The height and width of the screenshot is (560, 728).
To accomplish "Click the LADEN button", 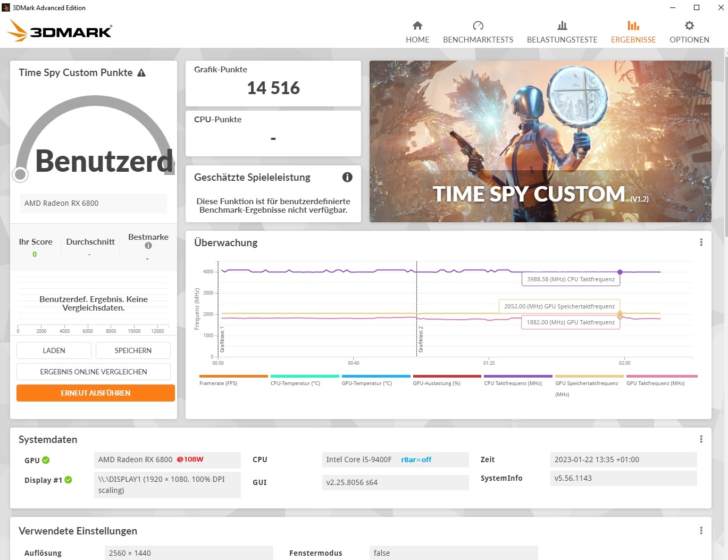I will [54, 350].
